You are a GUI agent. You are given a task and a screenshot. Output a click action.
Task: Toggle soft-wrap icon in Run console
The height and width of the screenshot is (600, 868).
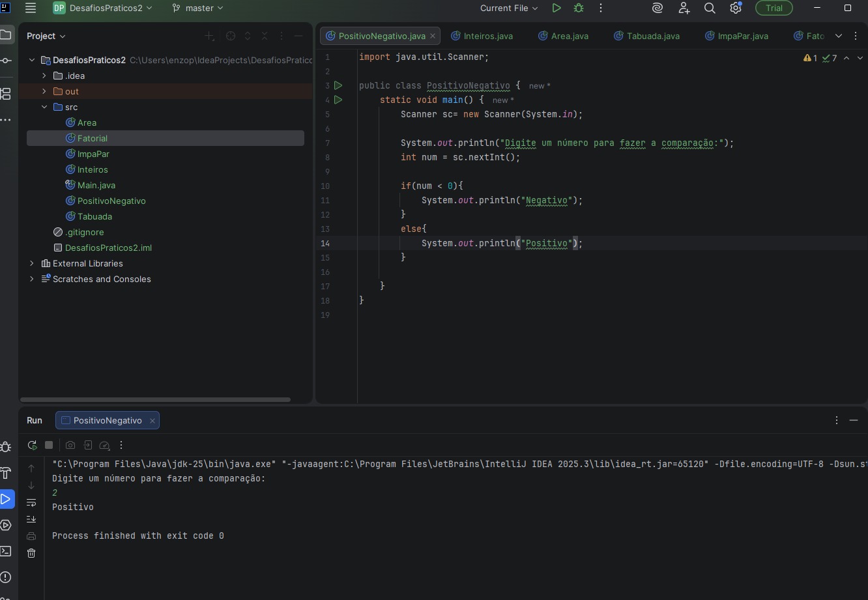click(x=31, y=502)
